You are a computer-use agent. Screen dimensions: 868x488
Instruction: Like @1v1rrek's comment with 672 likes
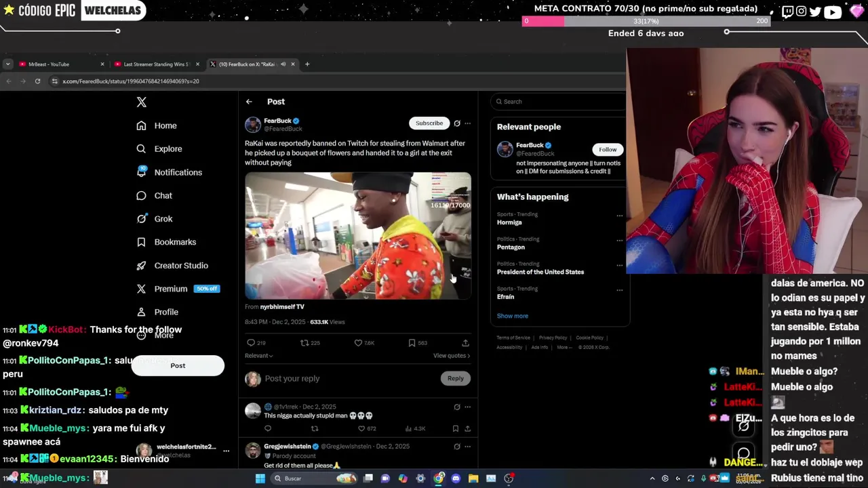[367, 428]
